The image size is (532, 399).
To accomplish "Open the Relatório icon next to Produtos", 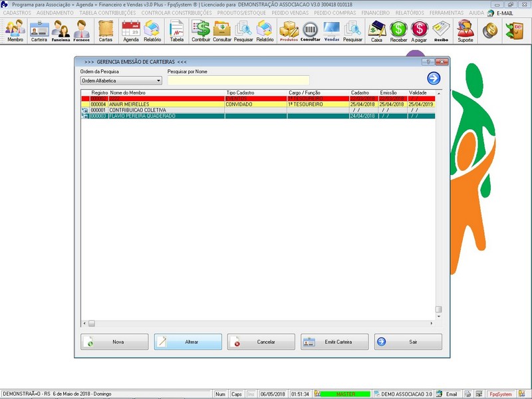I will pyautogui.click(x=265, y=31).
